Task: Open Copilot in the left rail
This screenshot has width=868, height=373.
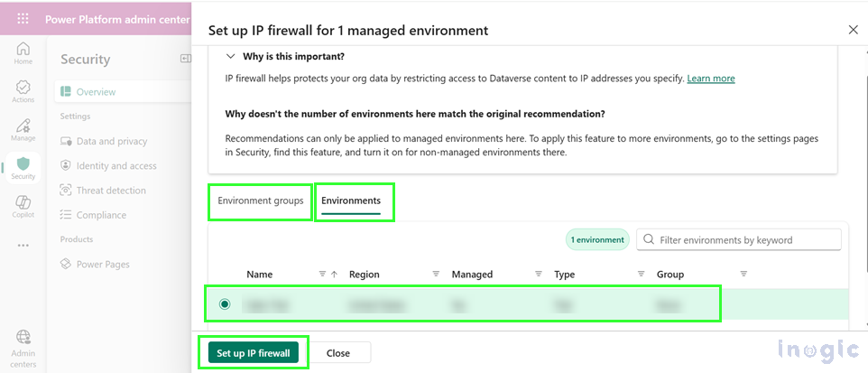Action: click(x=23, y=207)
